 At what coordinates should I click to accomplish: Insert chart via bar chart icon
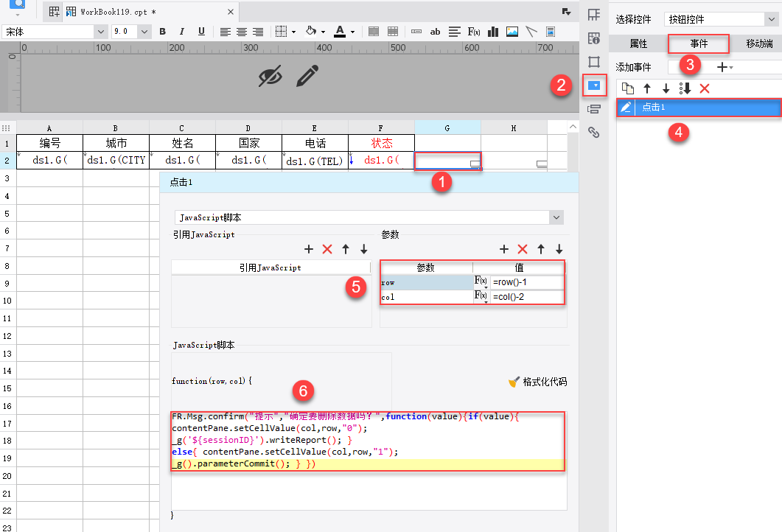pyautogui.click(x=493, y=32)
